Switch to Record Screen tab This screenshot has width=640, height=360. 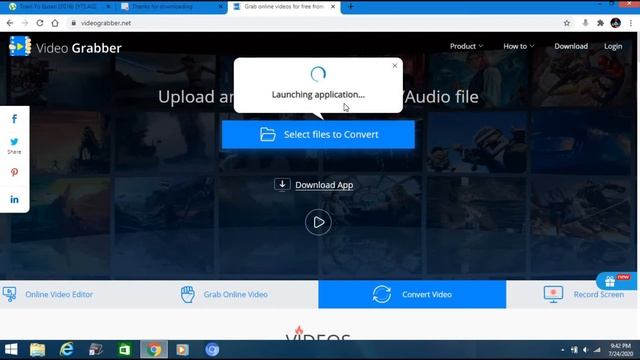[x=584, y=294]
